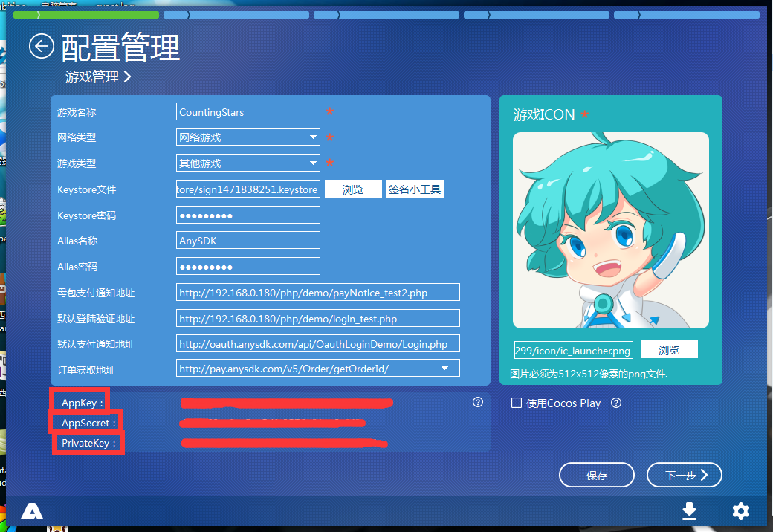Click the 游戏ICON heading

click(544, 114)
